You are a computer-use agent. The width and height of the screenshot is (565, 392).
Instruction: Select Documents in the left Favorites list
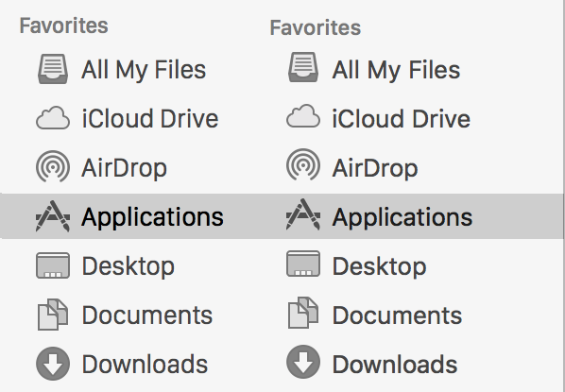pos(147,315)
